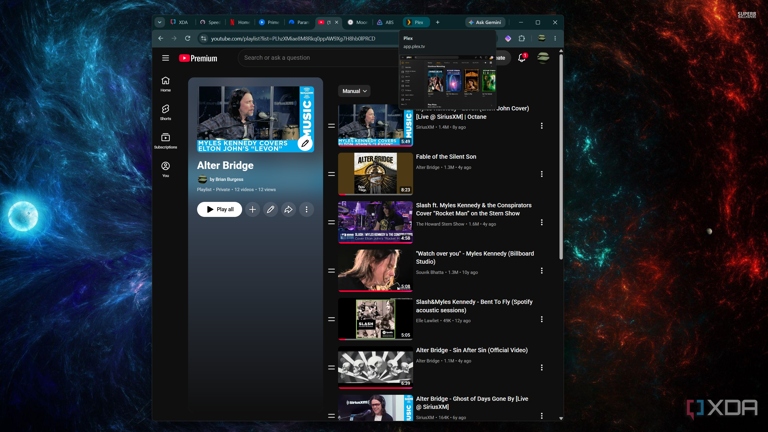Share the Alter Bridge playlist
The height and width of the screenshot is (432, 768).
[x=288, y=209]
